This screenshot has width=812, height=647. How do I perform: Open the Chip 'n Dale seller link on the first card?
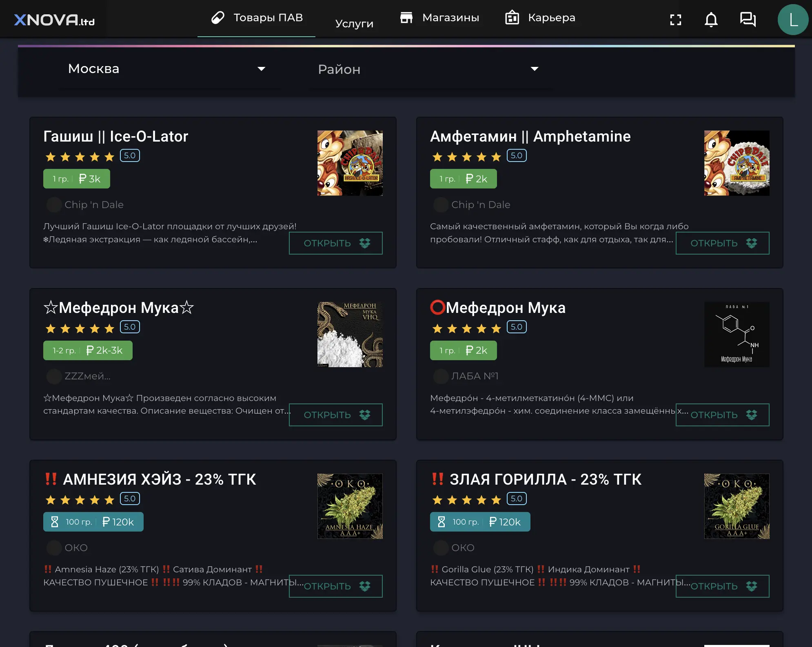pyautogui.click(x=94, y=205)
